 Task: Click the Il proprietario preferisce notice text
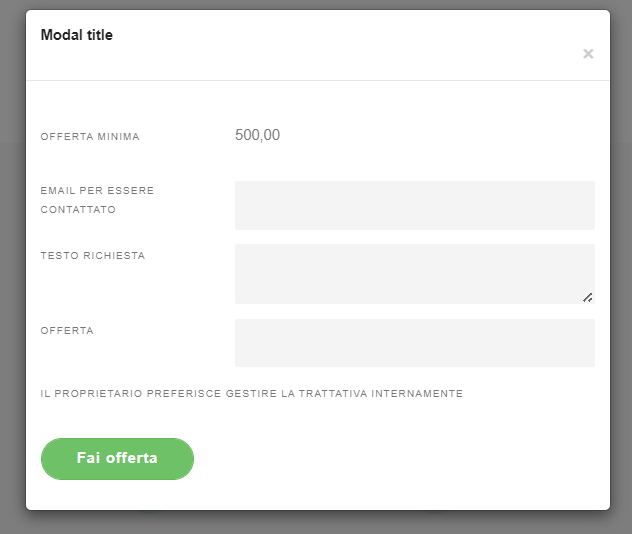pos(252,393)
